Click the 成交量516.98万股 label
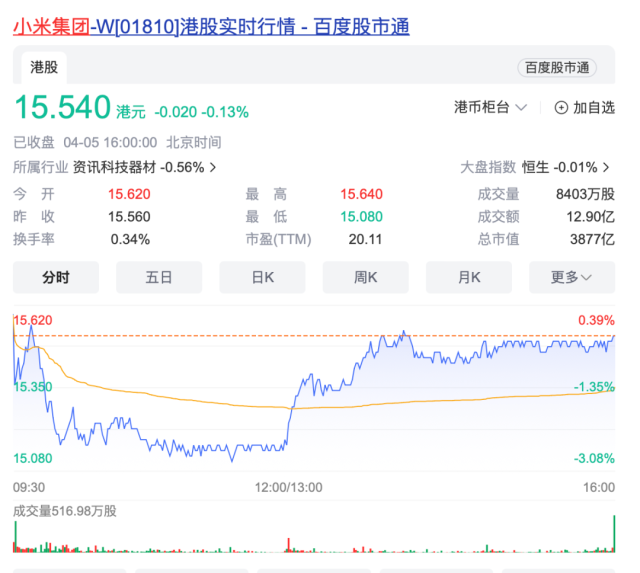This screenshot has height=573, width=640. (x=64, y=511)
